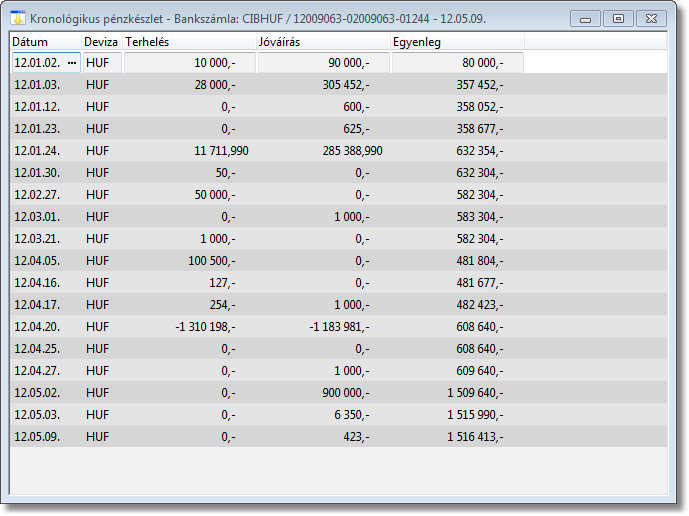
Task: Click the balance value 1 515 990,-
Action: point(475,414)
